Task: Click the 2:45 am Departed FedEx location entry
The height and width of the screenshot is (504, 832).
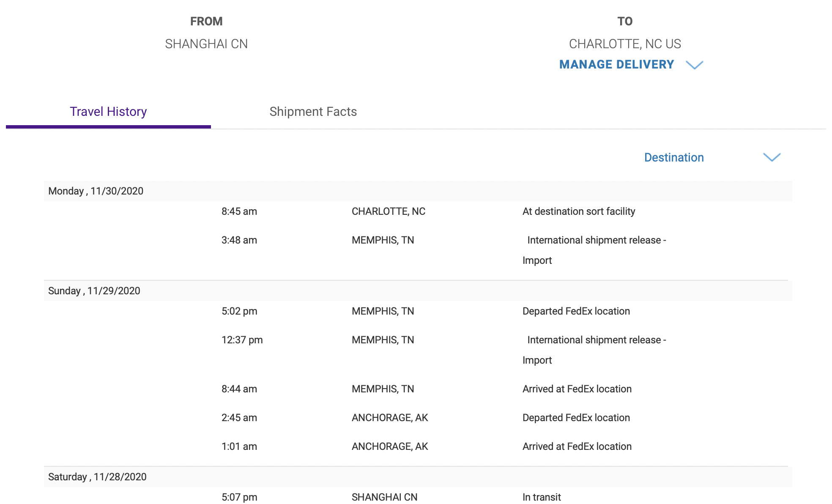Action: pos(576,418)
